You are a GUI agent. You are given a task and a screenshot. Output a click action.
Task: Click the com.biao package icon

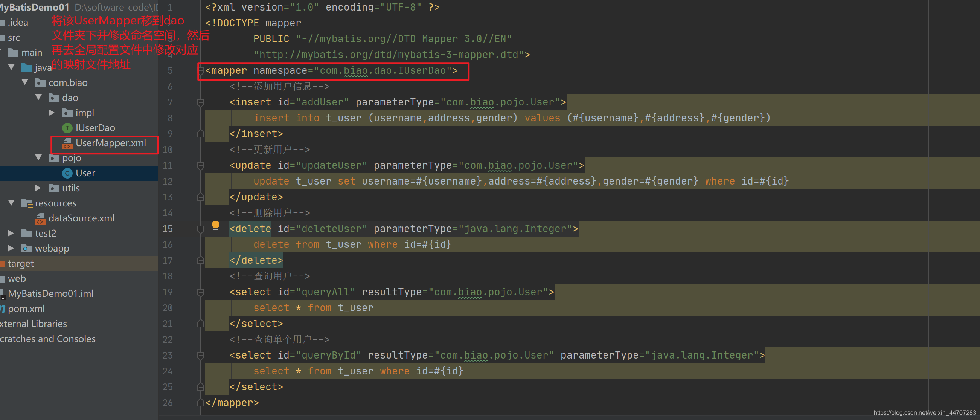pos(40,82)
